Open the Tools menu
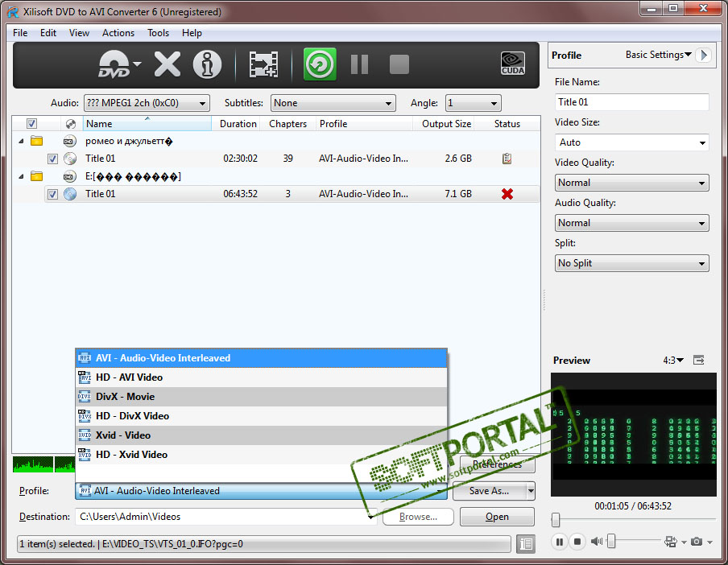728x565 pixels. [x=158, y=33]
